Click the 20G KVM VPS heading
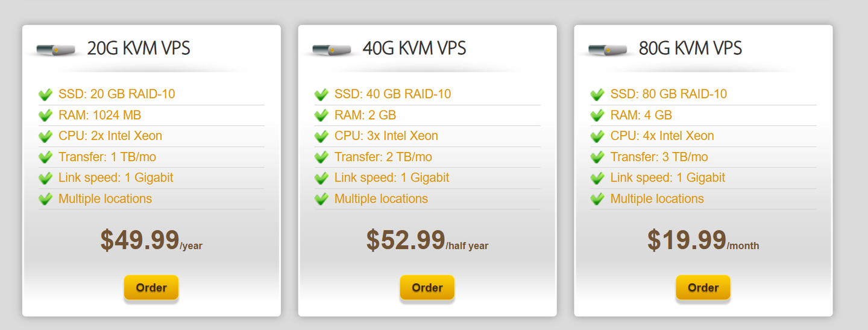 [x=139, y=48]
